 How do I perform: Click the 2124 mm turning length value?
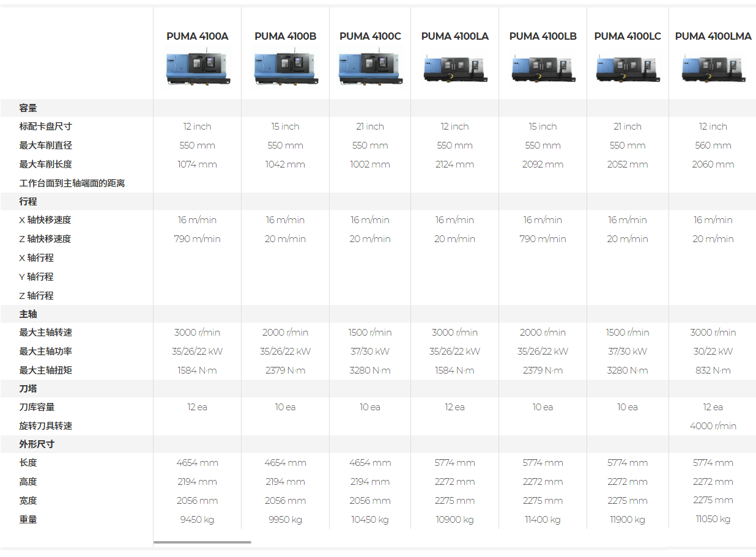pos(455,164)
